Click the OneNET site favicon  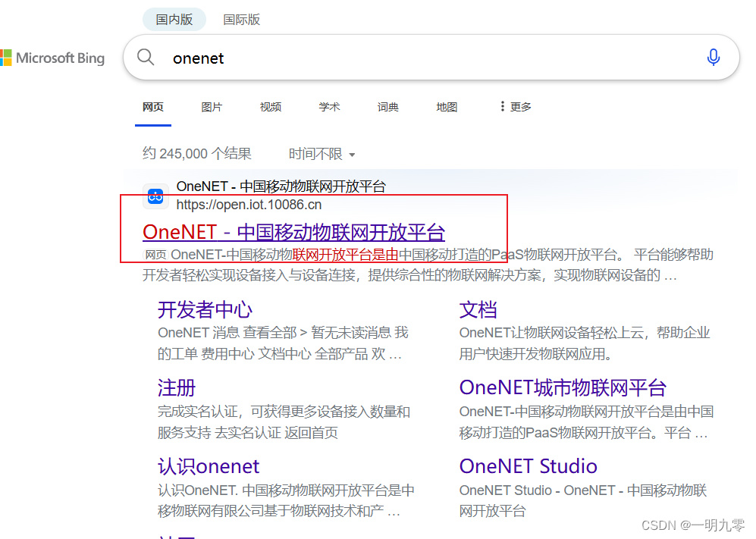click(x=155, y=196)
